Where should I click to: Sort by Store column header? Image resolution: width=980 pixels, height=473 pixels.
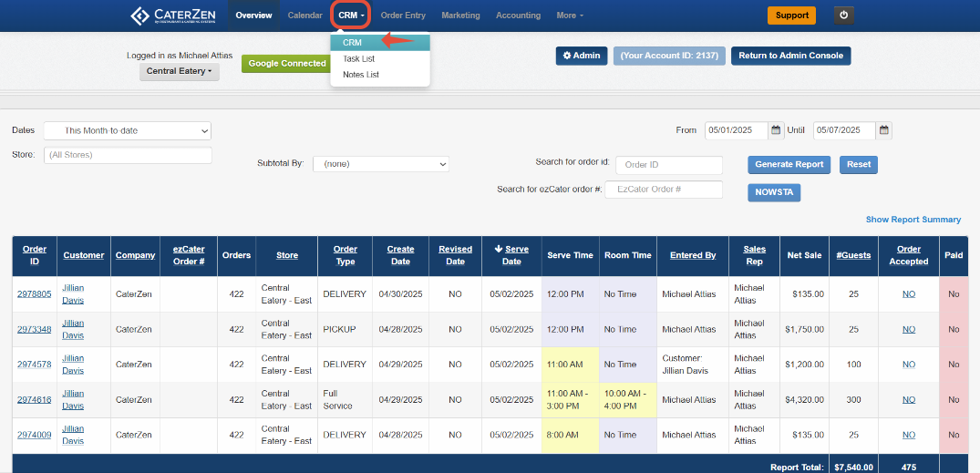287,255
